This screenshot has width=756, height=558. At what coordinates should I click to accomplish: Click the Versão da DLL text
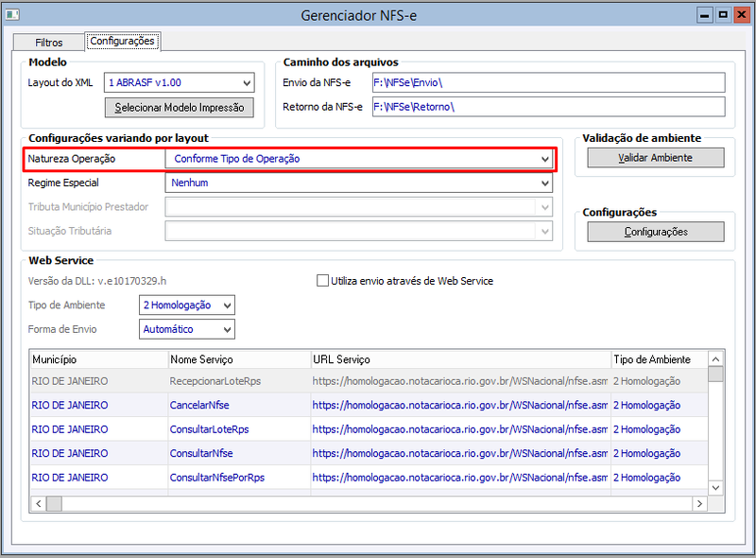[x=97, y=281]
